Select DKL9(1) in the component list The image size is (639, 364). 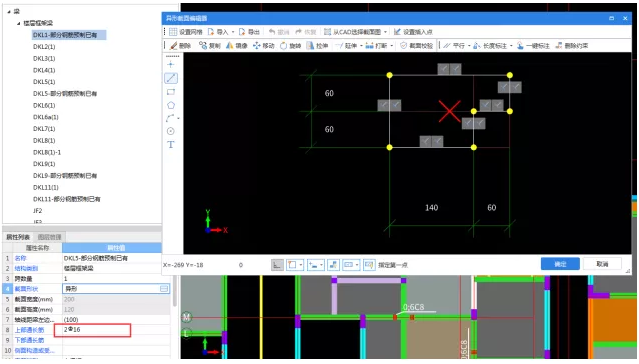point(44,164)
